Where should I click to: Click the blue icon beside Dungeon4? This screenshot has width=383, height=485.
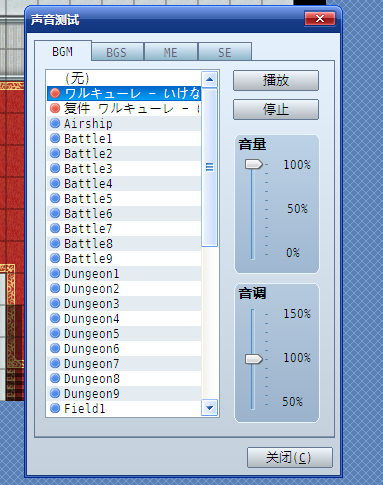tap(55, 318)
